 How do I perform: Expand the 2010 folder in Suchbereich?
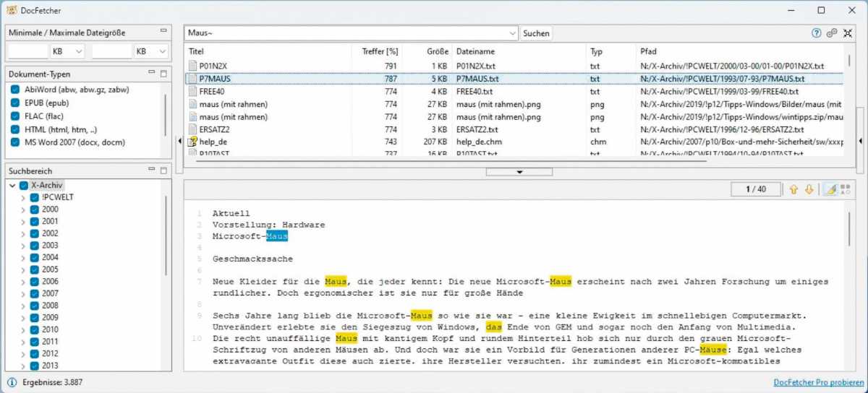(23, 330)
